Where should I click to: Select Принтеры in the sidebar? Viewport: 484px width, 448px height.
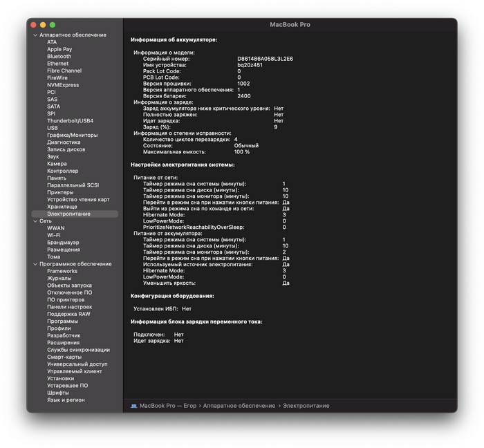(x=60, y=192)
